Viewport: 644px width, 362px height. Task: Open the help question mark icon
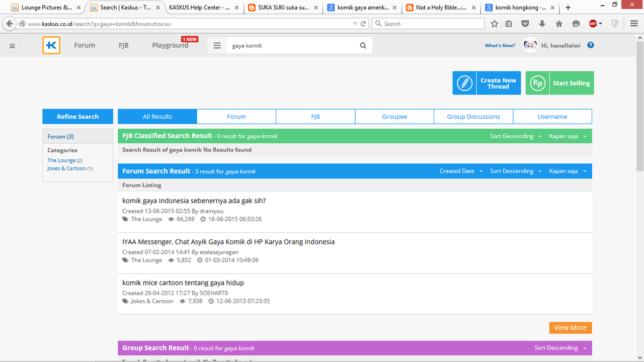591,45
